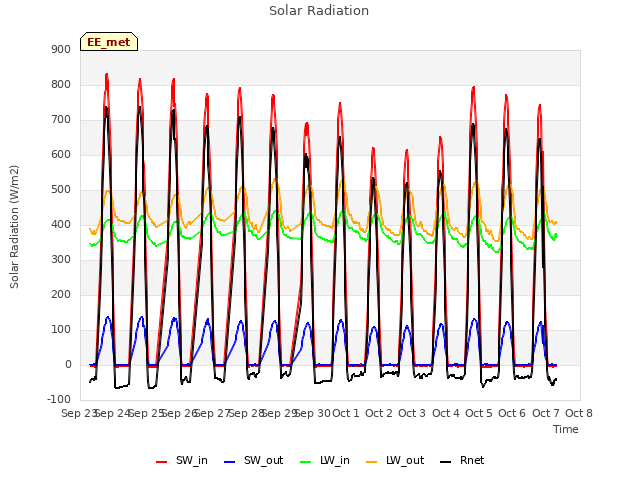Click the Solar Radiation (W/m2) axis label
The height and width of the screenshot is (480, 640).
[x=14, y=227]
